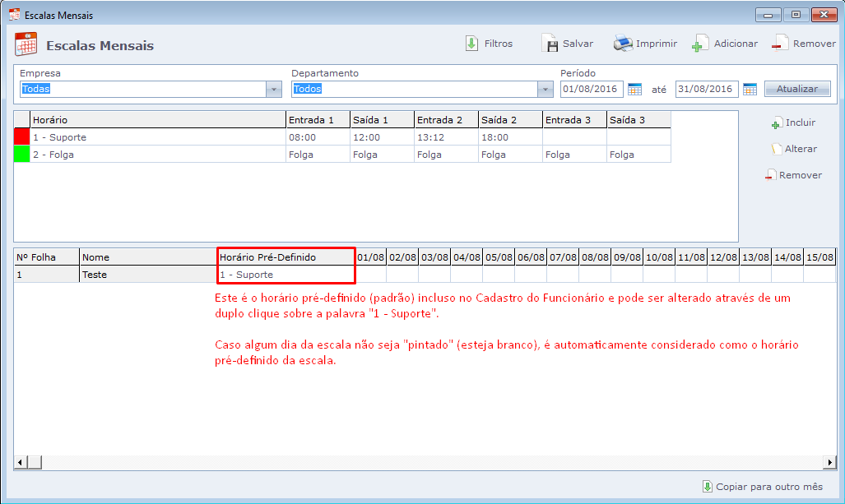Open calendar picker for start date
845x504 pixels.
(x=635, y=90)
